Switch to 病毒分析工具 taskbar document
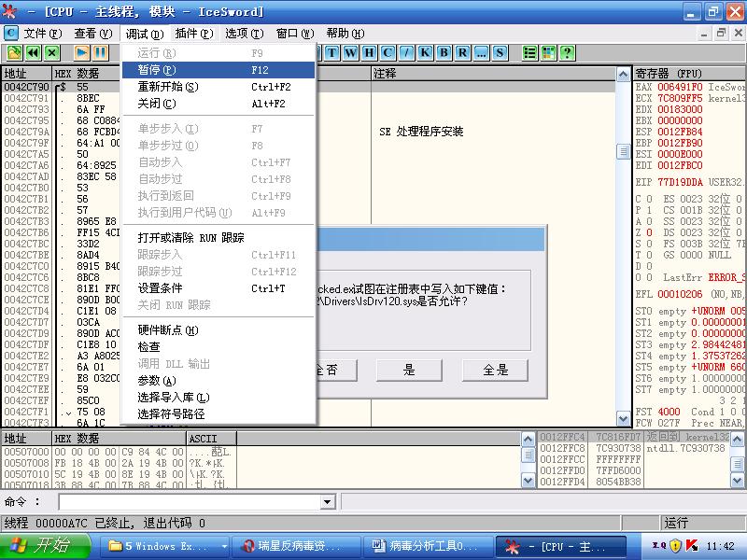 click(428, 546)
